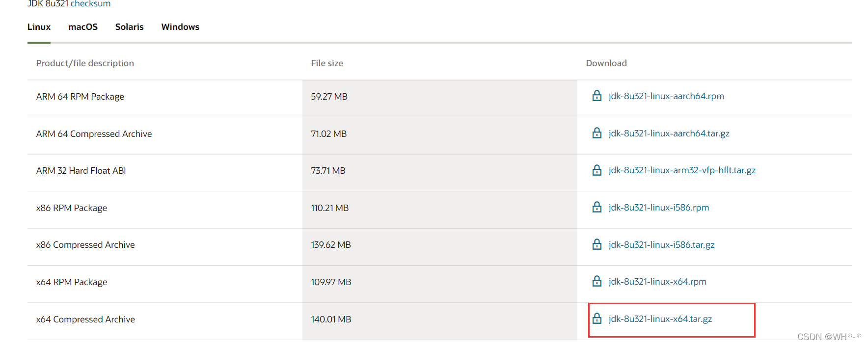Select the Linux tab
The width and height of the screenshot is (868, 345).
(39, 27)
